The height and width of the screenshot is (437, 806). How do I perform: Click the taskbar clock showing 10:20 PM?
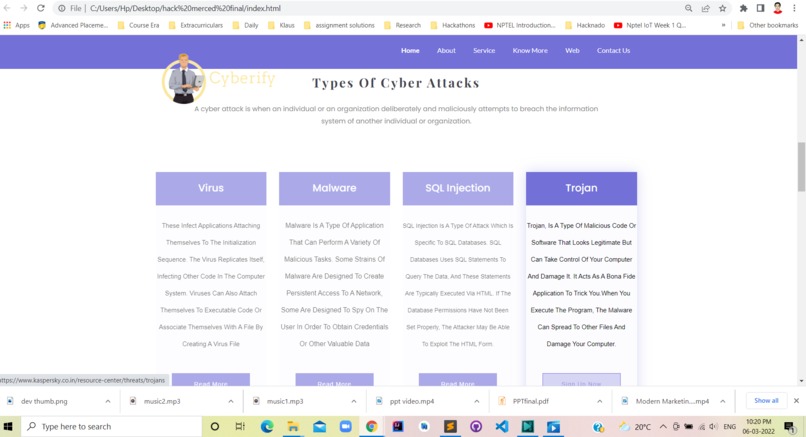coord(759,427)
